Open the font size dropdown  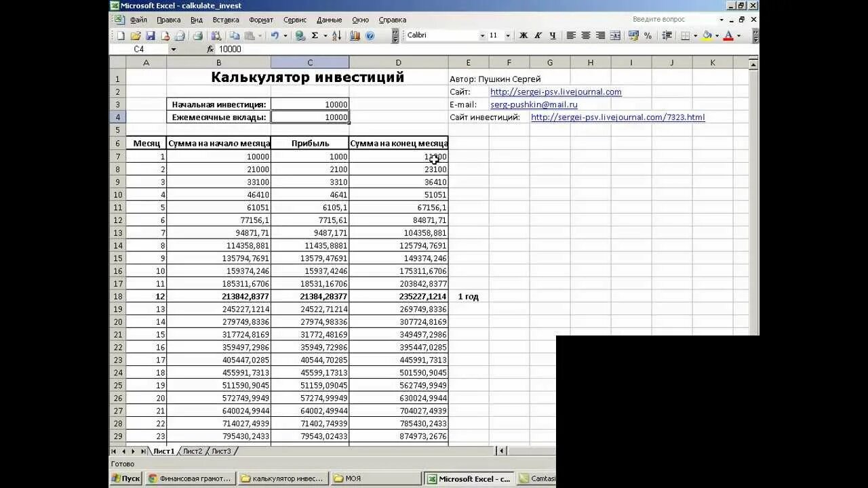[508, 35]
